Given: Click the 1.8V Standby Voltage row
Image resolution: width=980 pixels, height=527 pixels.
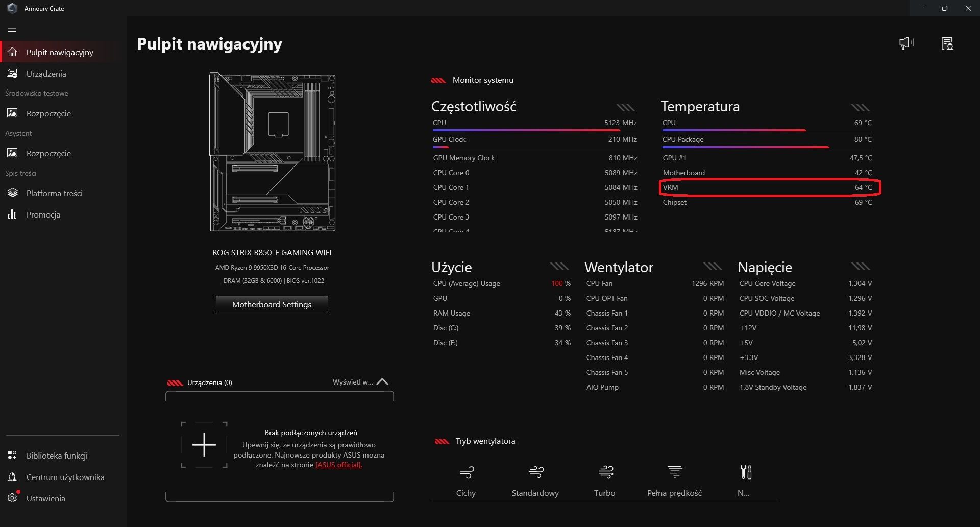Looking at the screenshot, I should (x=805, y=387).
